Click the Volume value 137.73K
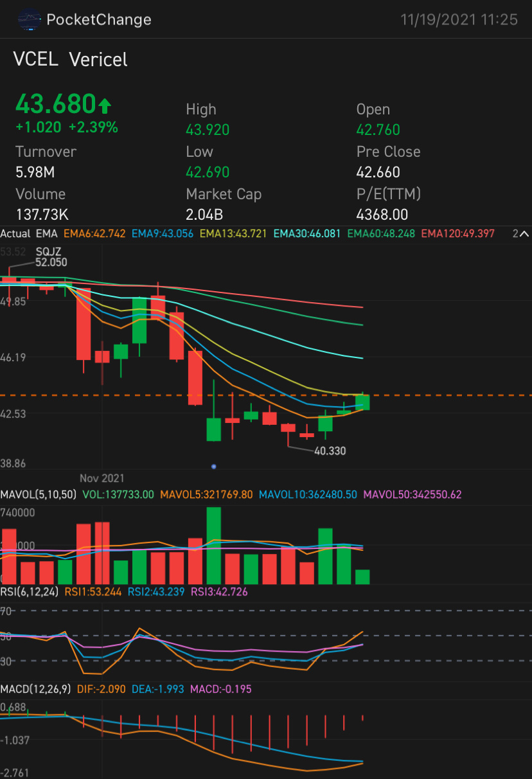The image size is (532, 779). (41, 215)
